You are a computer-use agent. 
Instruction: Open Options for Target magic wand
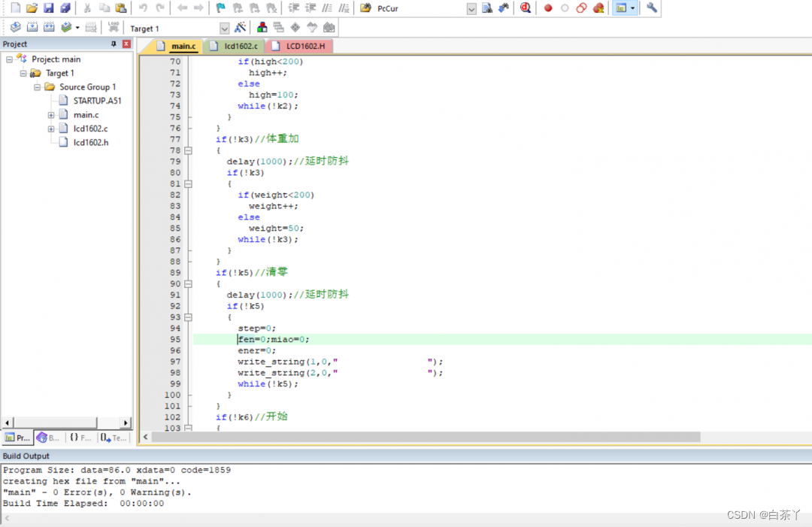coord(241,28)
